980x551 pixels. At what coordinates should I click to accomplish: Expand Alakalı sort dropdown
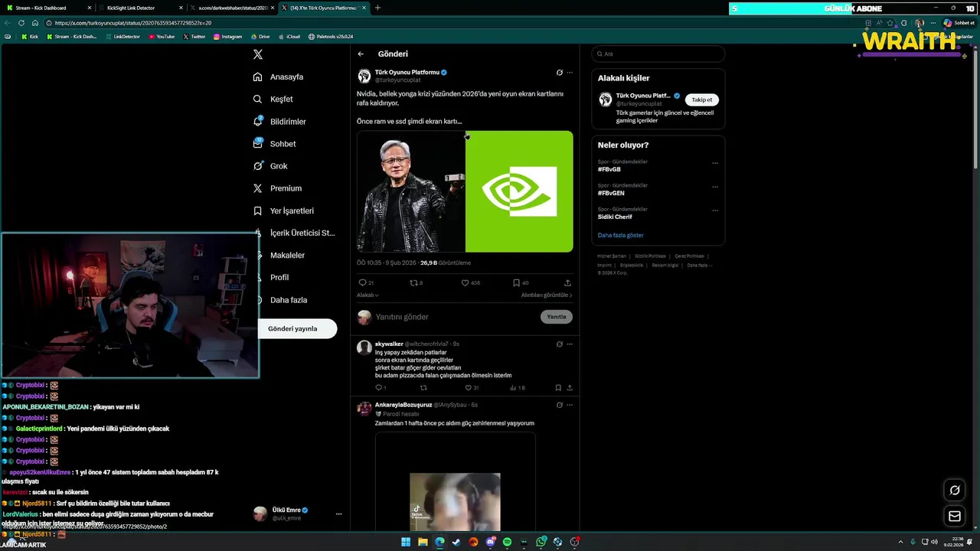(367, 295)
